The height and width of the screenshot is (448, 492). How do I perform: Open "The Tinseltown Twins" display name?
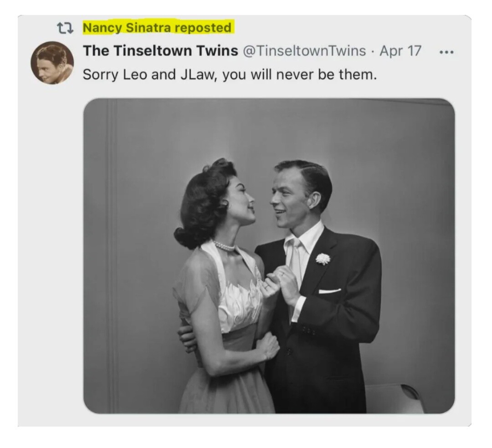pyautogui.click(x=160, y=51)
